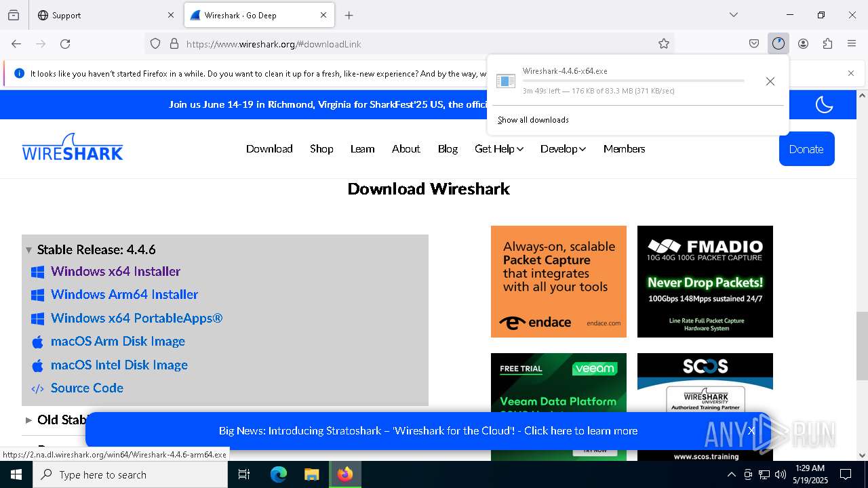Open the Source Code link
This screenshot has height=488, width=868.
[87, 388]
